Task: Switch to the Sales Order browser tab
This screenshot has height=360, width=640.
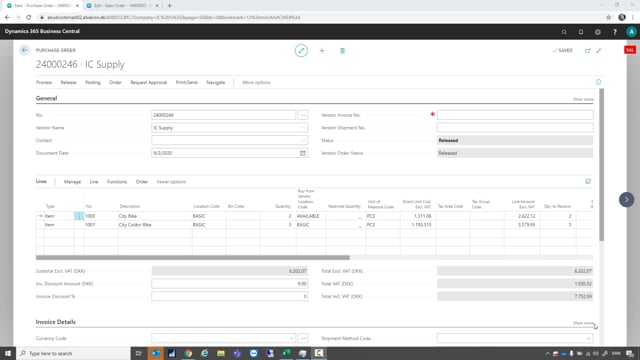Action: tap(122, 6)
